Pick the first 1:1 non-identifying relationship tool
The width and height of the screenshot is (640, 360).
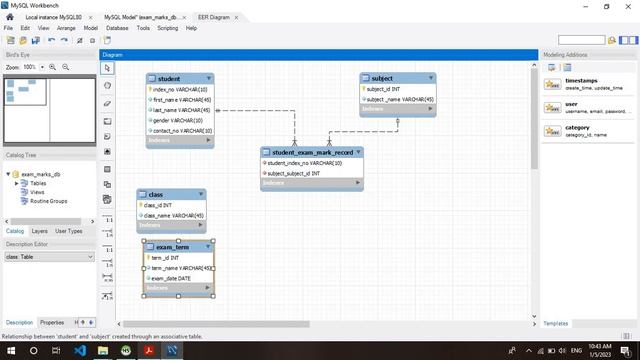[107, 218]
